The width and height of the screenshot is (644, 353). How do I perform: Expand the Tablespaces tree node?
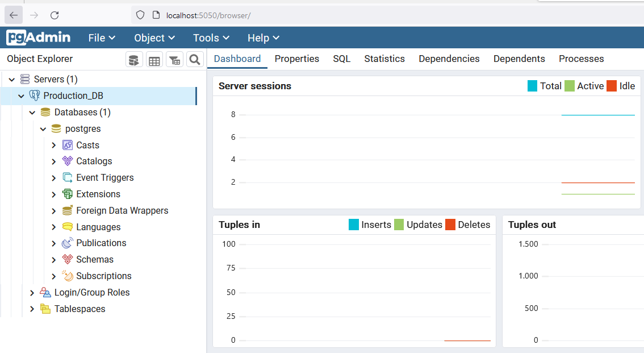point(32,309)
